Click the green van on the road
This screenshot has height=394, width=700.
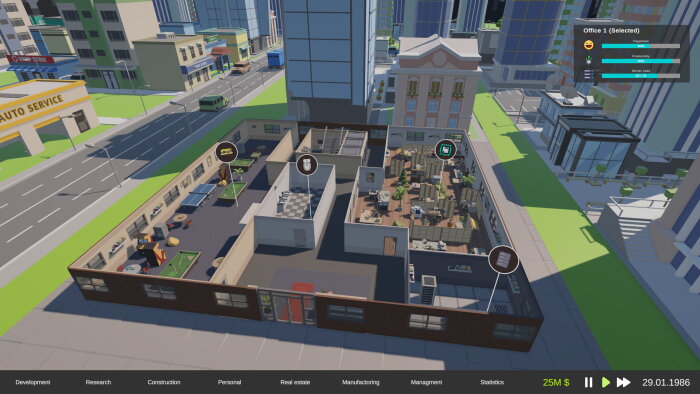click(213, 104)
